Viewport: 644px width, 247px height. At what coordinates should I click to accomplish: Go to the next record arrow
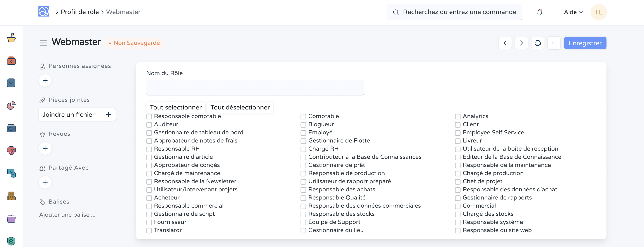click(x=521, y=43)
